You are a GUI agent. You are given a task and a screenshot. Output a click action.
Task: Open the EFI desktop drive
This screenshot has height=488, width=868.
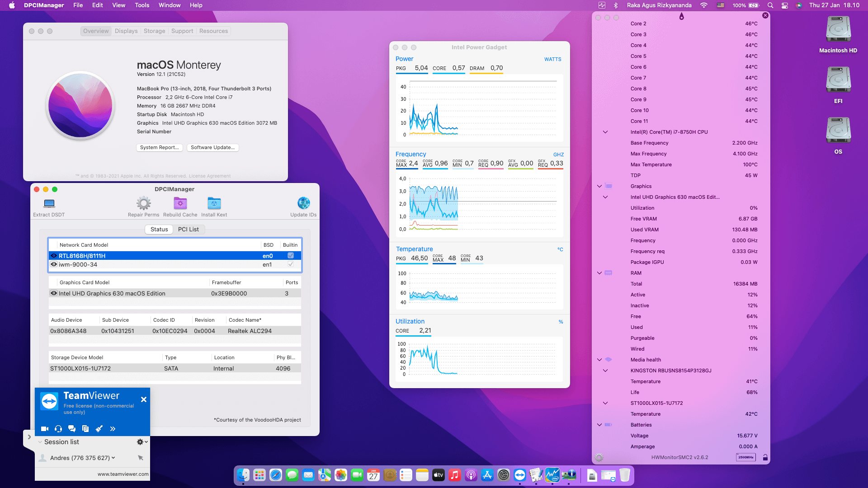(838, 85)
